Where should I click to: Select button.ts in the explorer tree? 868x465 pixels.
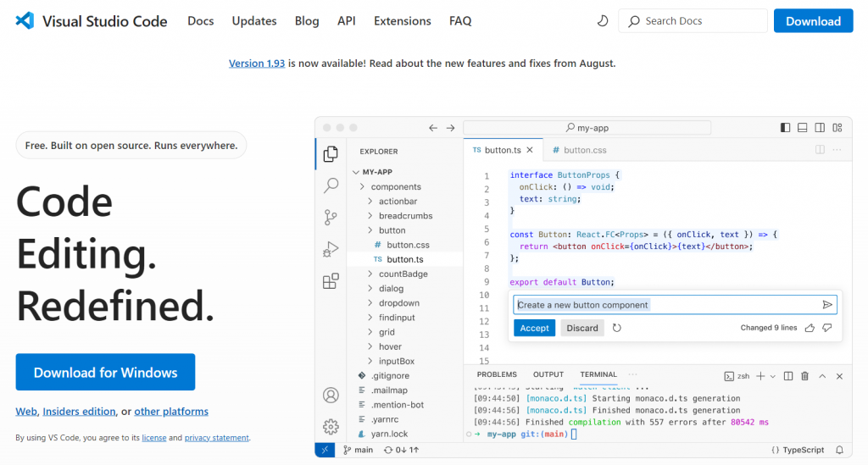pos(404,259)
